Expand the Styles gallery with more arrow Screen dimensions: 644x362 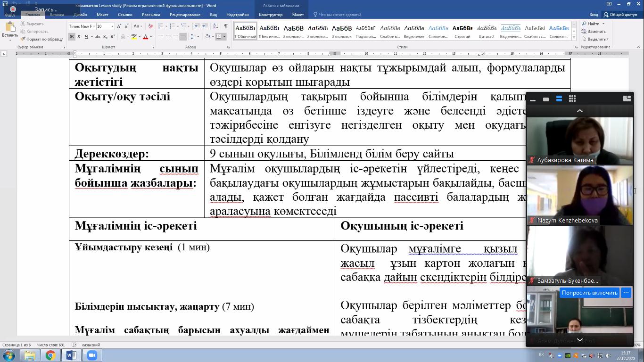(x=574, y=38)
